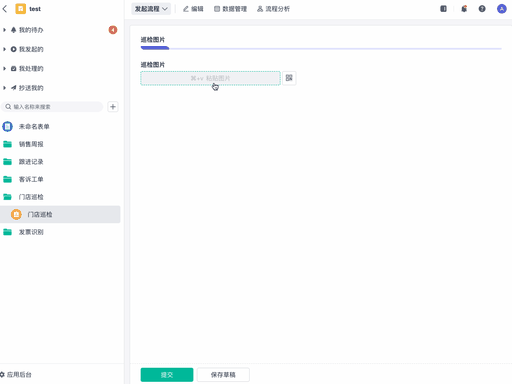
Task: Click the checkbox icon beside 我处理的
Action: coord(13,69)
